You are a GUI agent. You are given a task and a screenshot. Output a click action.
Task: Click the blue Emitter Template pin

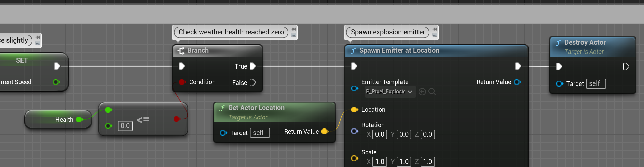(355, 88)
